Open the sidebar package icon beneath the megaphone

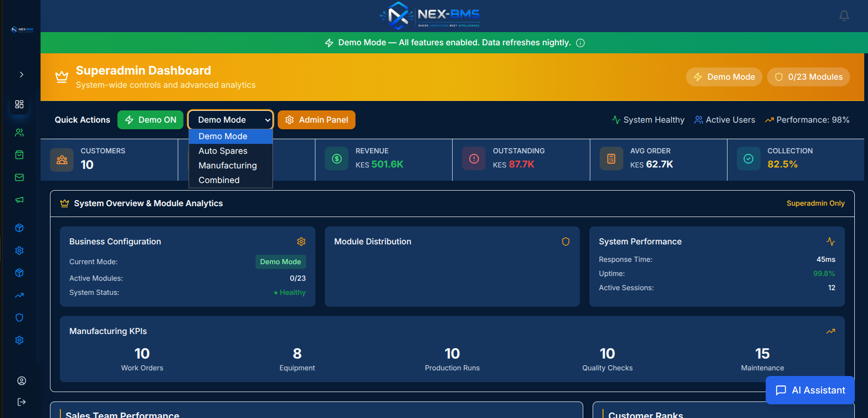point(19,228)
